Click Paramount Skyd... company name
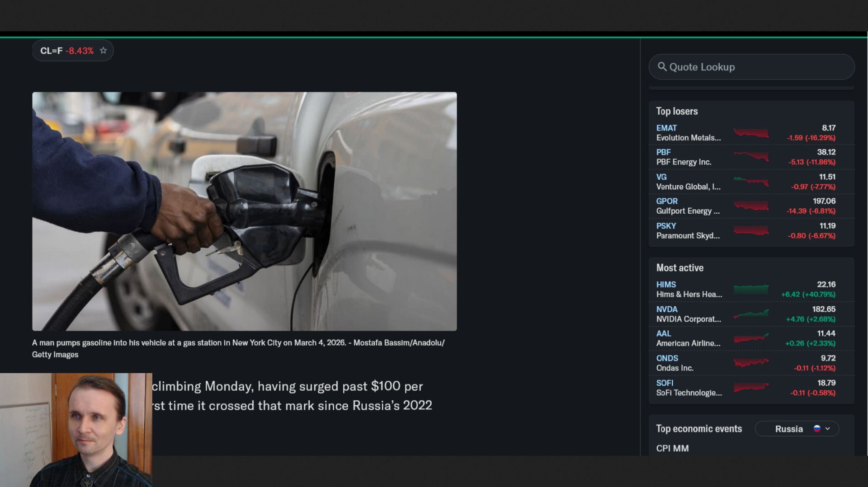This screenshot has width=868, height=487. pos(688,236)
